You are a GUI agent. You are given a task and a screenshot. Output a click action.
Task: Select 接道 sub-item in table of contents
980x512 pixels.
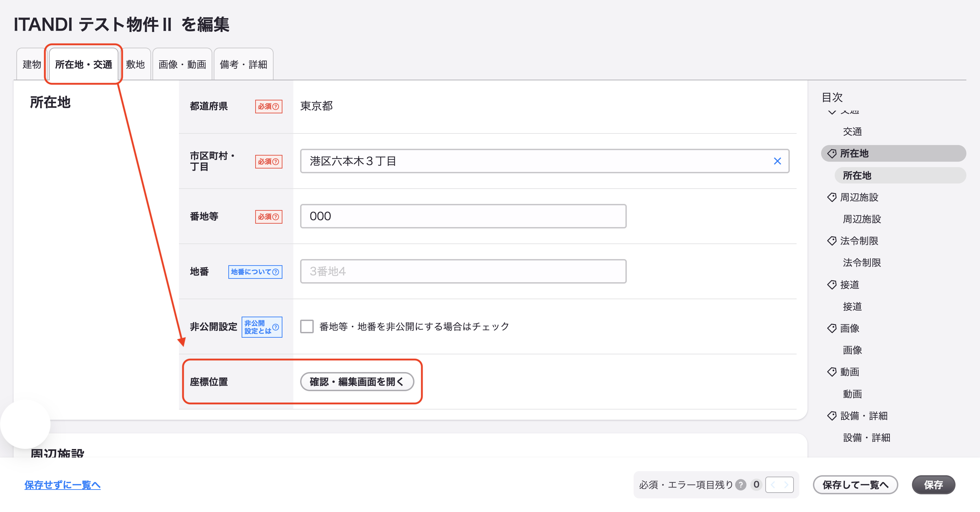pyautogui.click(x=852, y=306)
